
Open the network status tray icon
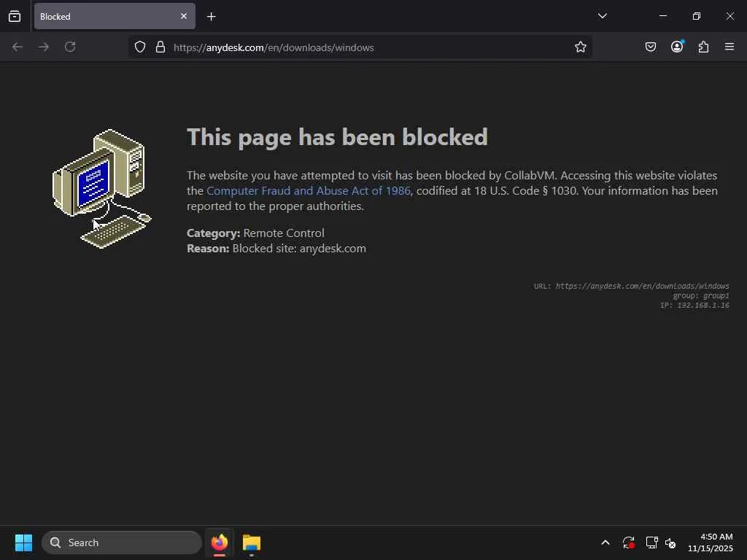click(x=651, y=542)
